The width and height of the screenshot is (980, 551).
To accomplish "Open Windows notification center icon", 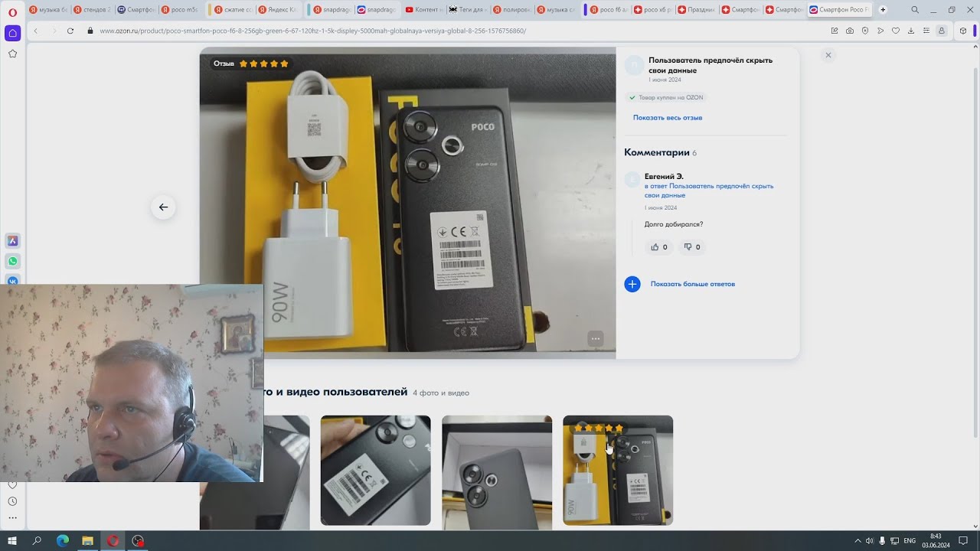I will tap(963, 541).
